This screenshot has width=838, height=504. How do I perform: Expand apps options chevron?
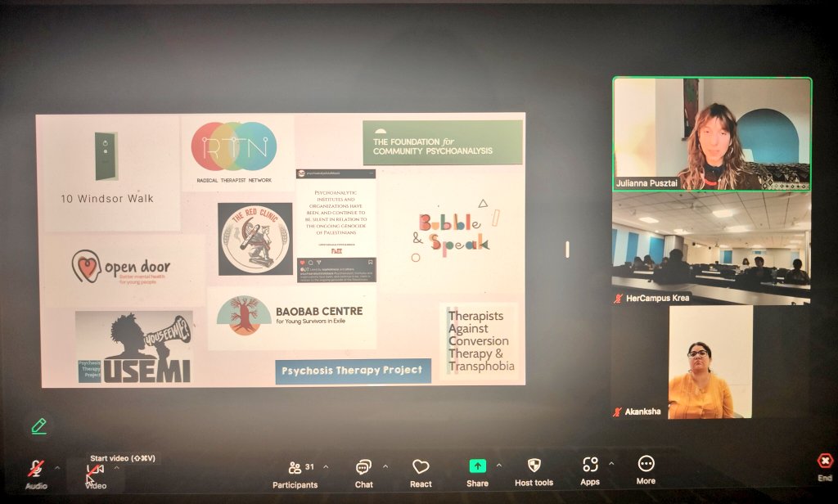pos(611,464)
